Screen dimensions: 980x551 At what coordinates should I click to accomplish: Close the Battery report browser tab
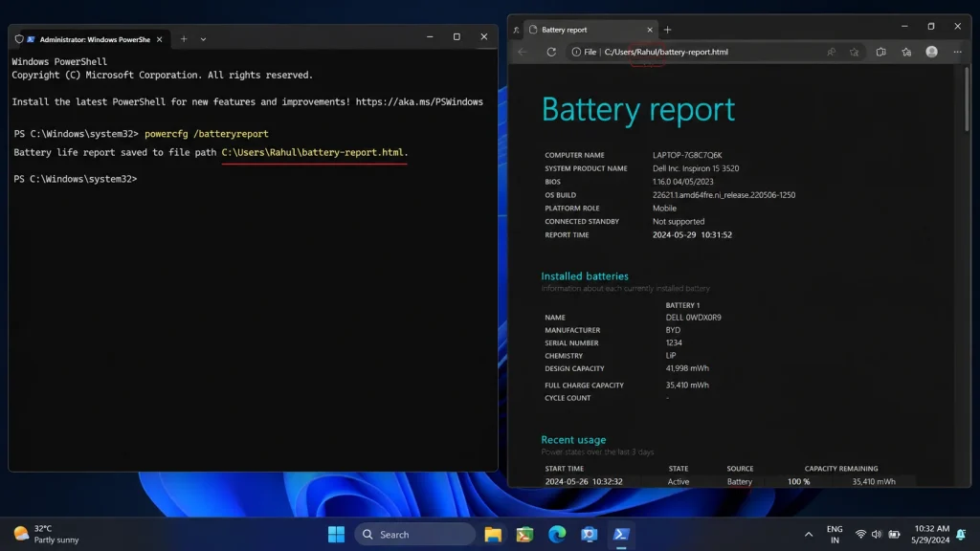[650, 30]
